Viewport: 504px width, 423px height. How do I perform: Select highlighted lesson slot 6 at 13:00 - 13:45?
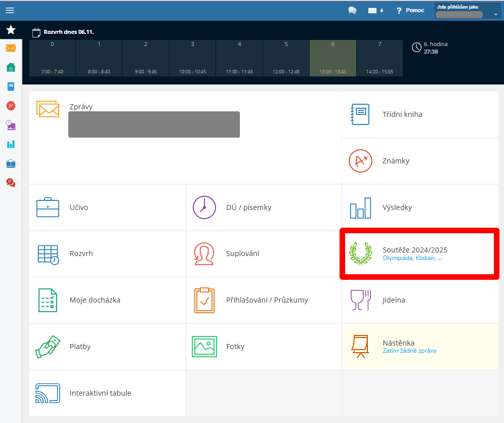tap(333, 58)
